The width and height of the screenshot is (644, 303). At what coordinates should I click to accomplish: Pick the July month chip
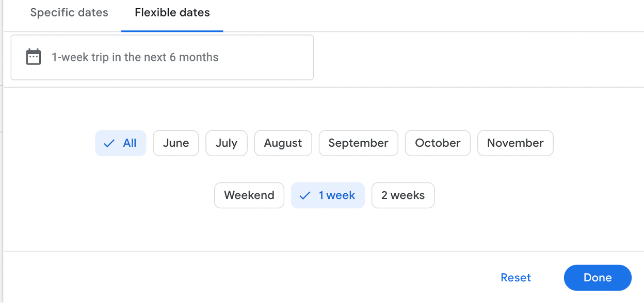tap(227, 143)
